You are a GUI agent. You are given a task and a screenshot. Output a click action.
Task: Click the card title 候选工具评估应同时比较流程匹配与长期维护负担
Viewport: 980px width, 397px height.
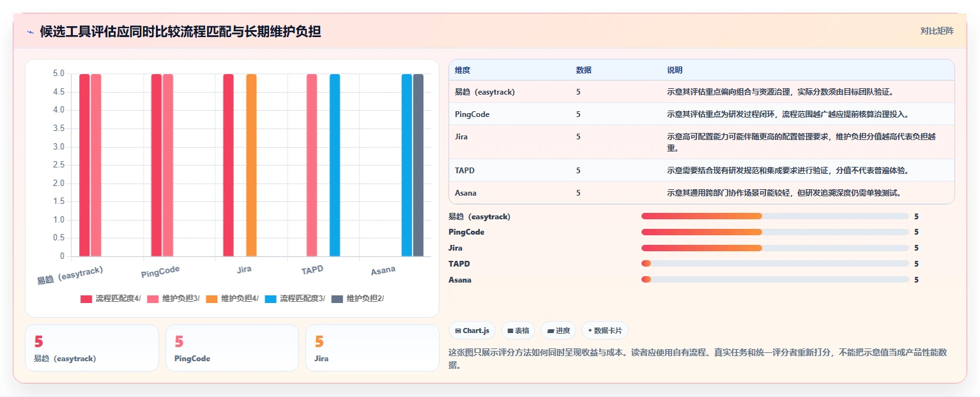tap(180, 31)
